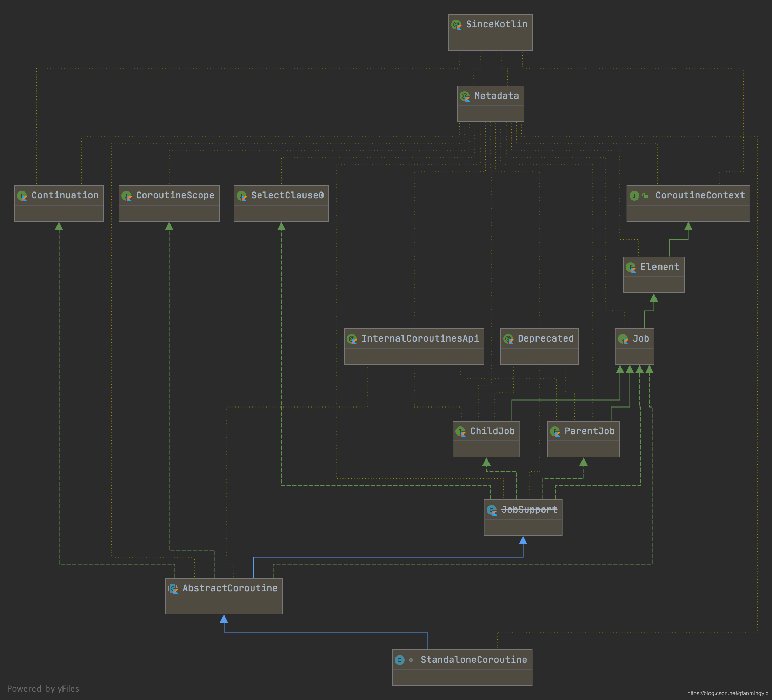Click the Powered by yFiles text
772x700 pixels.
43,688
